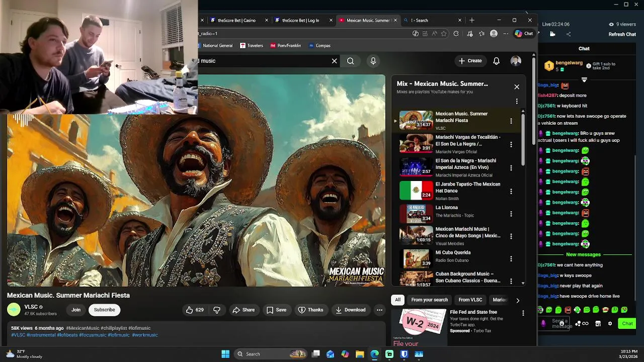Play La Llorona thumbnail in playlist
Image resolution: width=644 pixels, height=362 pixels.
(416, 214)
